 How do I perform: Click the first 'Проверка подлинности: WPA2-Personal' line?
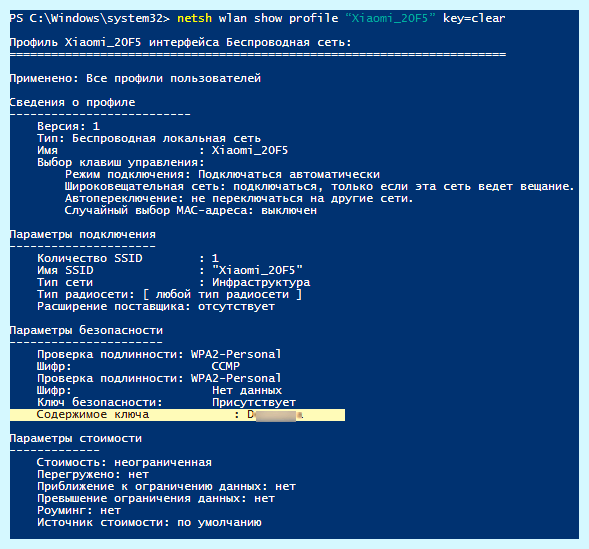(159, 354)
